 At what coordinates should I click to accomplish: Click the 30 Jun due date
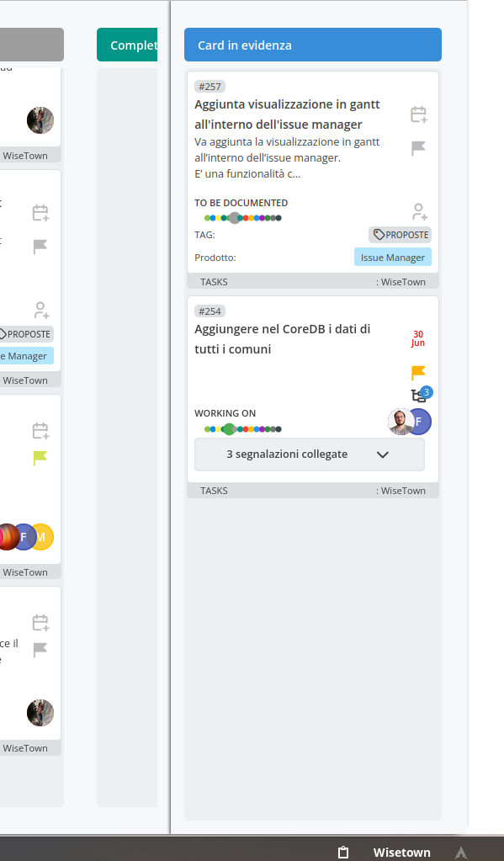click(418, 338)
